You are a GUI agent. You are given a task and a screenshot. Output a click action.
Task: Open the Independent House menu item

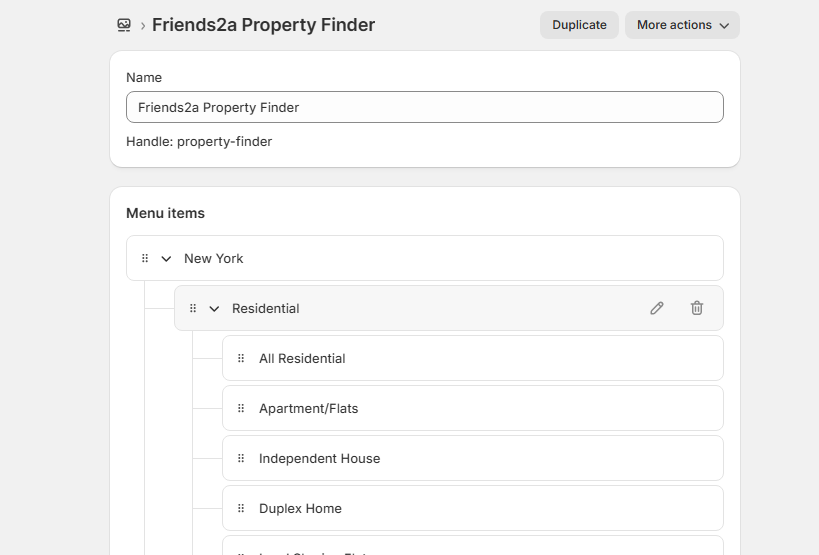pos(319,458)
